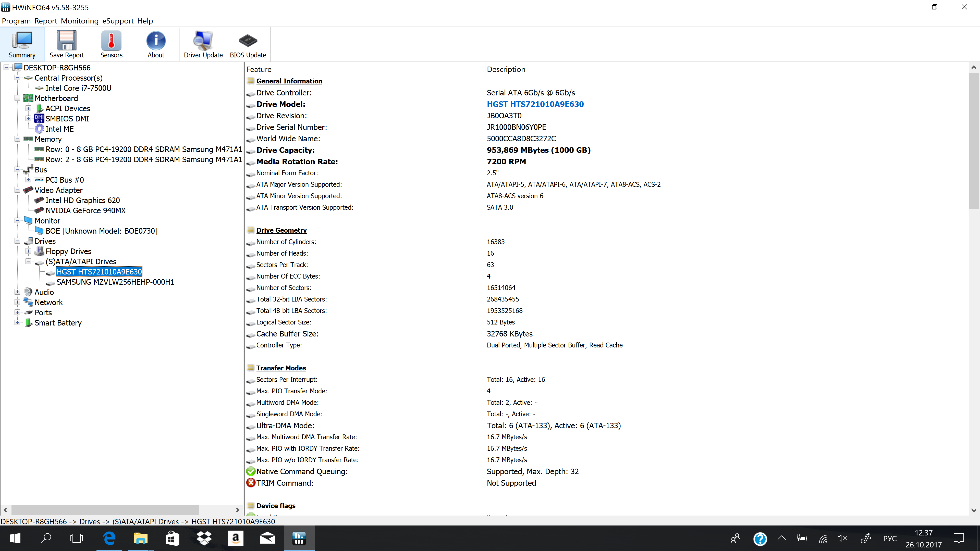Select the SAMSUNG MZVLW256HEHP-000H1 drive
Viewport: 980px width, 551px height.
[x=115, y=282]
